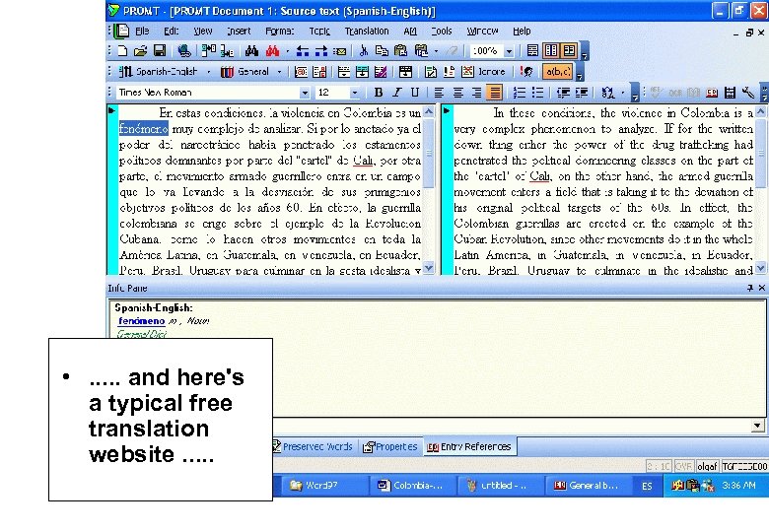Click the envelope send icon
This screenshot has width=769, height=532.
point(339,51)
